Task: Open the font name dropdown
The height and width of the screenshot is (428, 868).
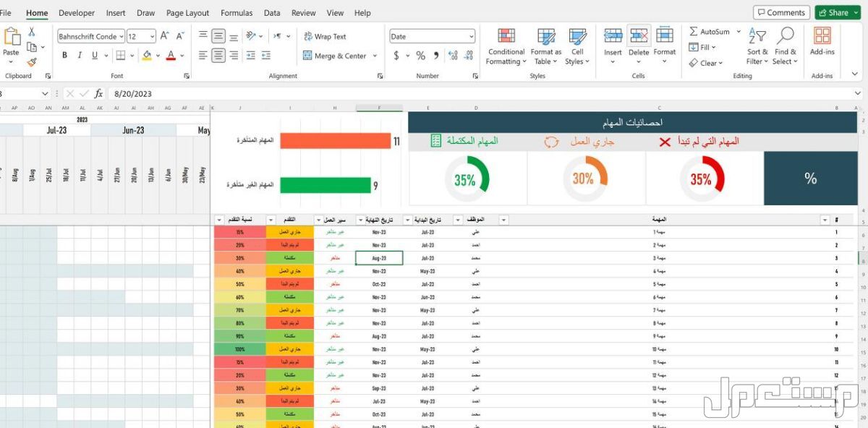Action: (x=121, y=36)
